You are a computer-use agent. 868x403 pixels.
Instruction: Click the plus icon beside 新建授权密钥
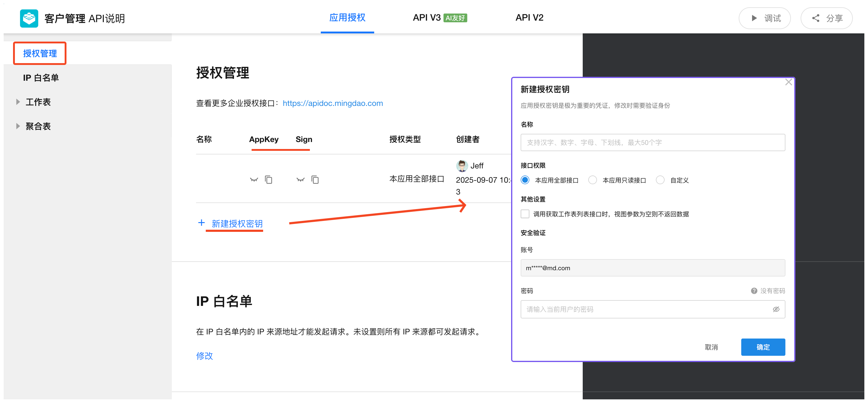[201, 223]
